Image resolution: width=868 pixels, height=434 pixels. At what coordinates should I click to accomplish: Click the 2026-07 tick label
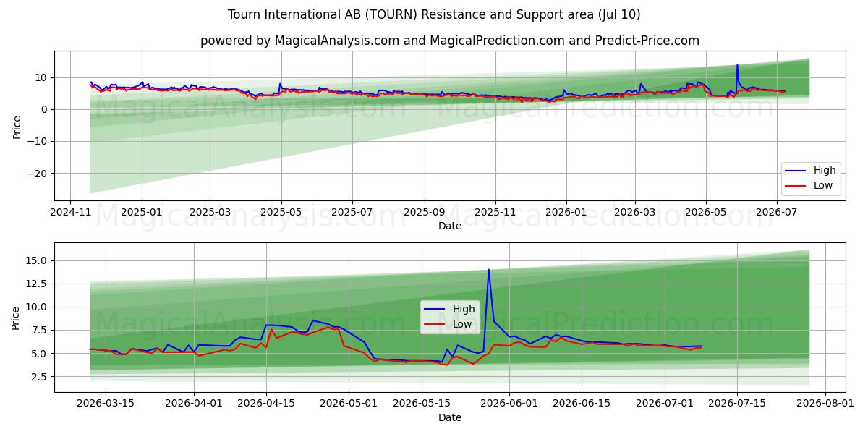pos(777,211)
